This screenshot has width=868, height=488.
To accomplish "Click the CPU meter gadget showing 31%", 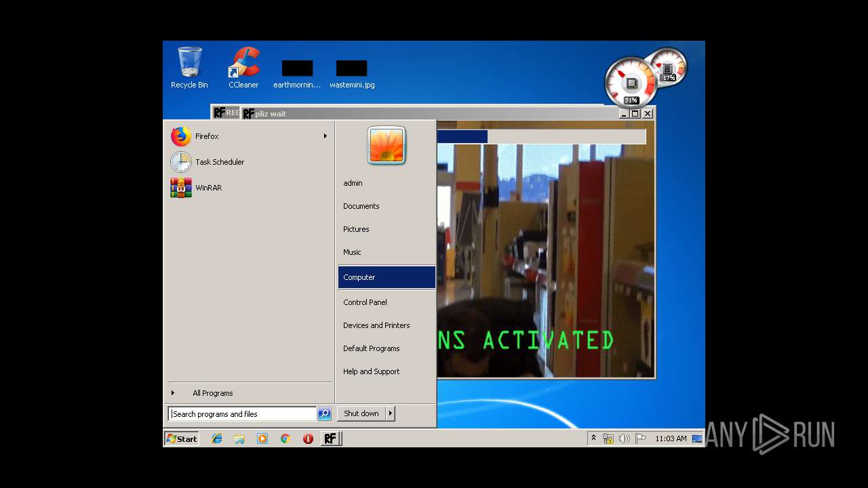I will [631, 83].
